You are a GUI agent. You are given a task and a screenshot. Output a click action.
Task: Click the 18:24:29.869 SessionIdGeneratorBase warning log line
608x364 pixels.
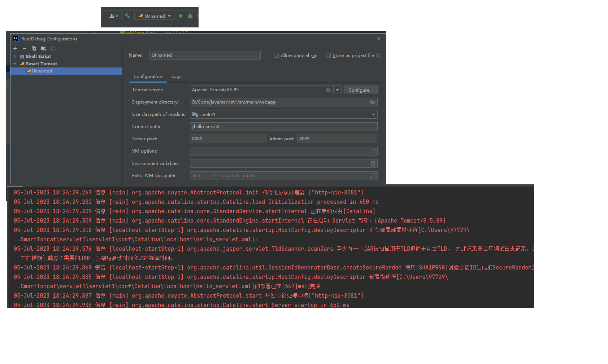coord(273,268)
